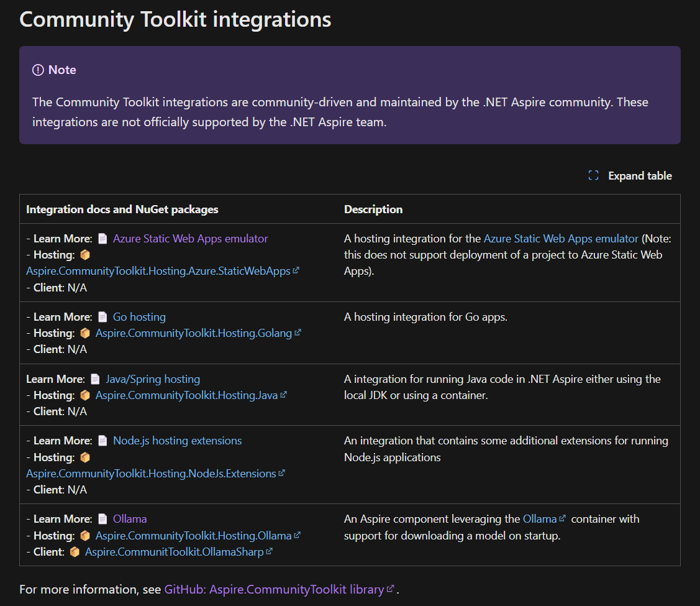The height and width of the screenshot is (606, 700).
Task: Click 'Client: N/A' in Java/Spring row
Action: [x=60, y=411]
